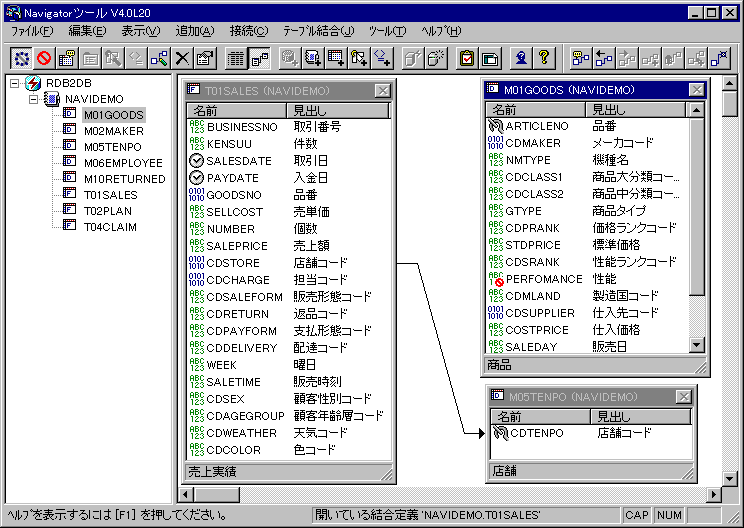The image size is (744, 528).
Task: Click the tag pointer with plus icon
Action: pyautogui.click(x=359, y=58)
